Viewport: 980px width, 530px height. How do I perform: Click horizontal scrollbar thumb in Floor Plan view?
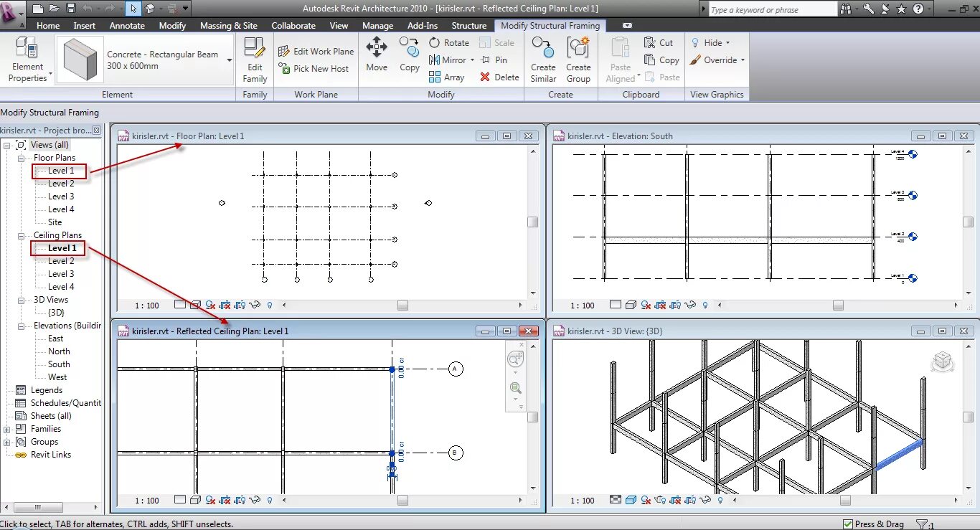[x=402, y=305]
